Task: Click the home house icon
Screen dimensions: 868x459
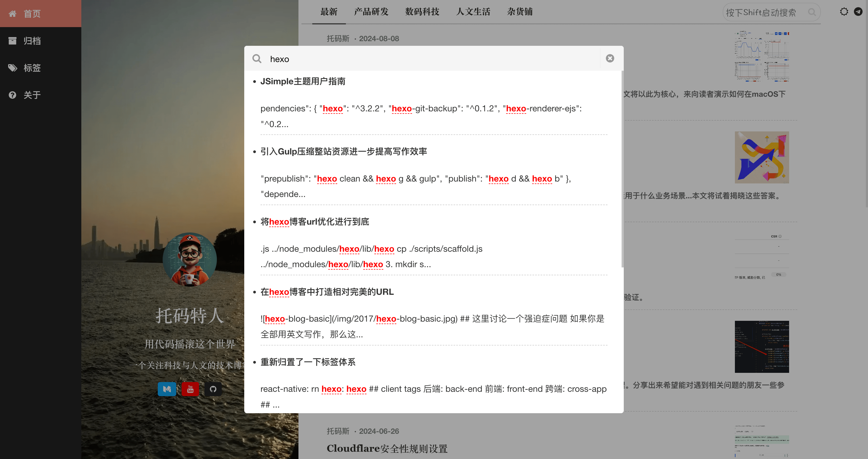Action: click(x=12, y=14)
